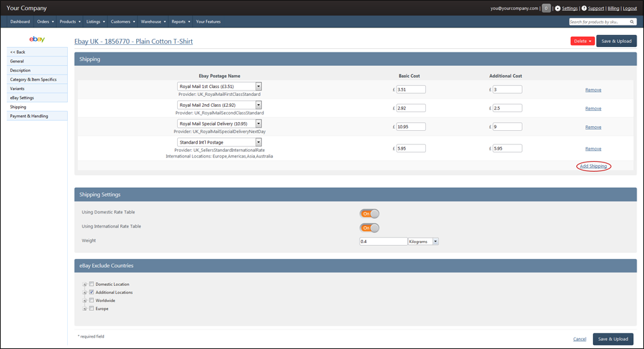Image resolution: width=644 pixels, height=349 pixels.
Task: Click the Weight input field
Action: click(x=383, y=242)
